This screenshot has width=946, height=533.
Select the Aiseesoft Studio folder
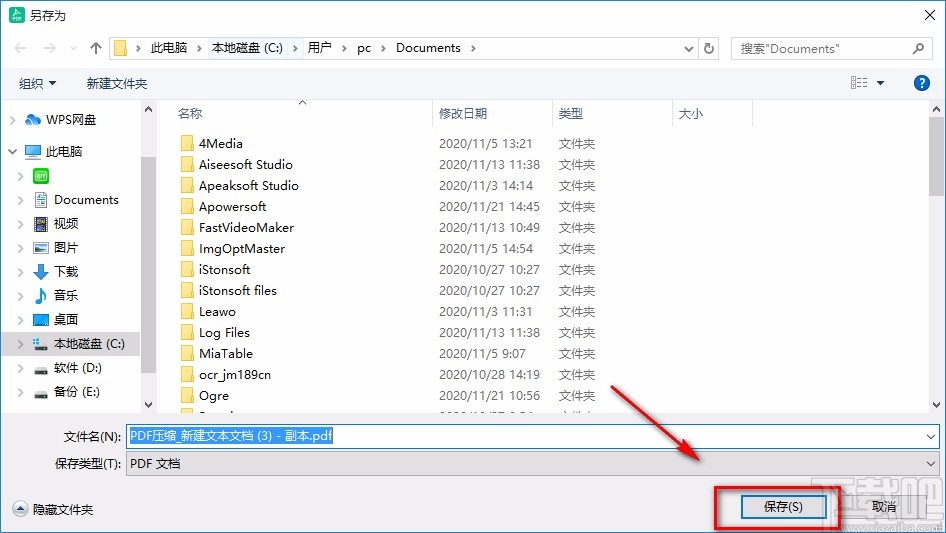pos(246,165)
